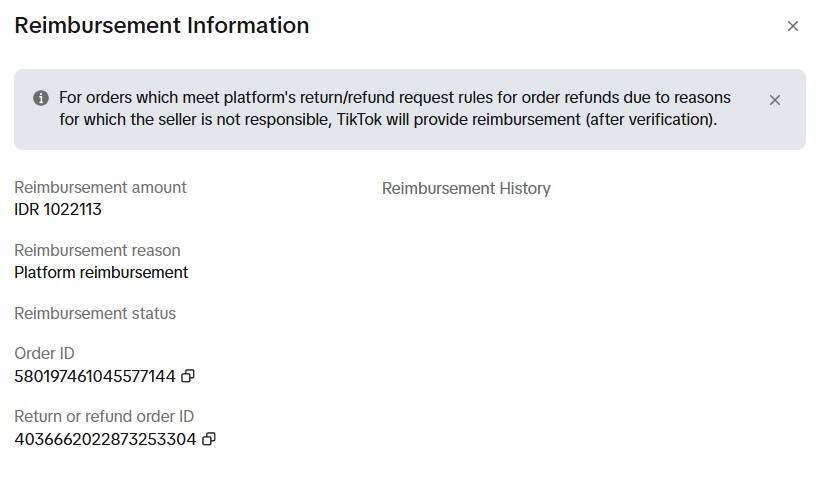
Task: Select the IDR 1022113 amount value
Action: 58,210
